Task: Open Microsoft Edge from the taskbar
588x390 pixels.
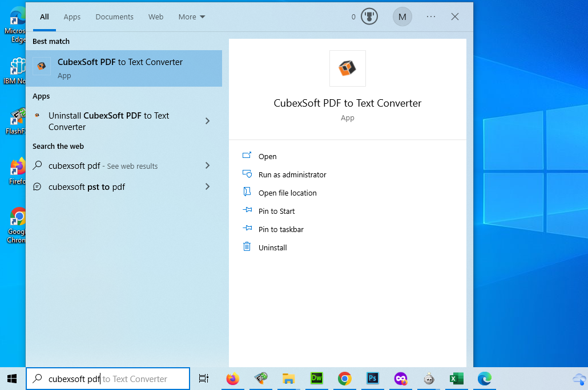Action: pos(485,379)
